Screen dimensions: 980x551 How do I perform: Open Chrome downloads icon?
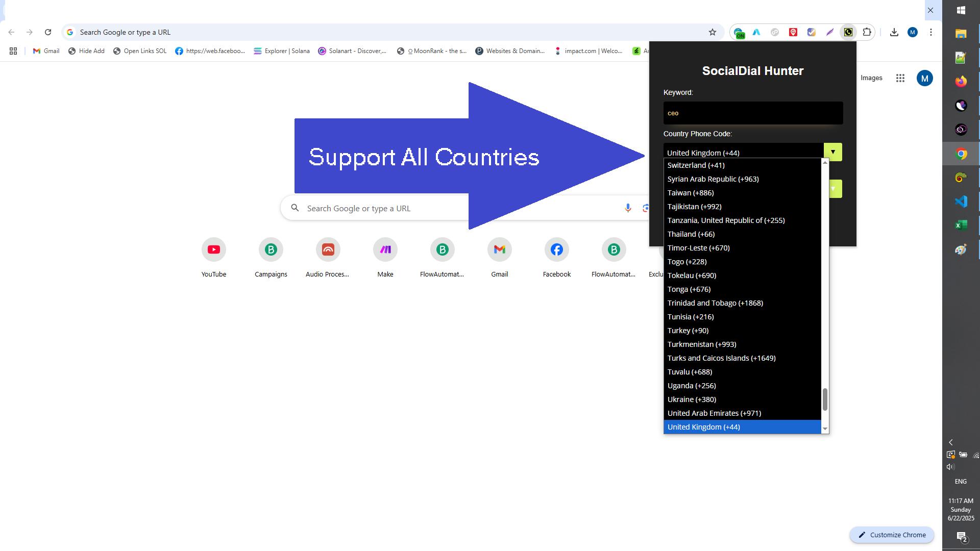pos(894,32)
